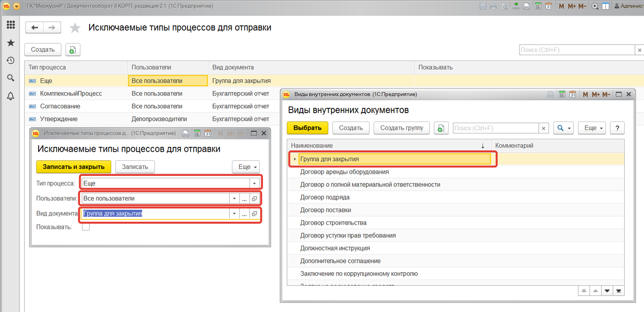Screen dimensions: 644x312
Task: Click the scrollbar down arrow in Виды list
Action: 607,291
